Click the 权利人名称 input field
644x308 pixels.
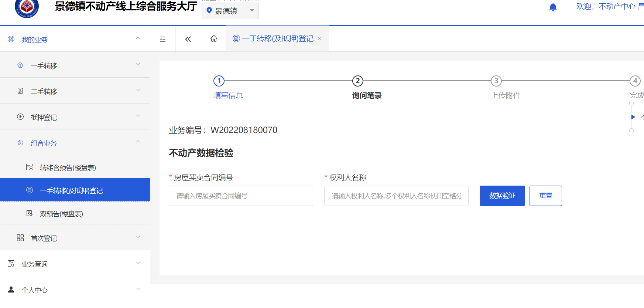pos(396,196)
